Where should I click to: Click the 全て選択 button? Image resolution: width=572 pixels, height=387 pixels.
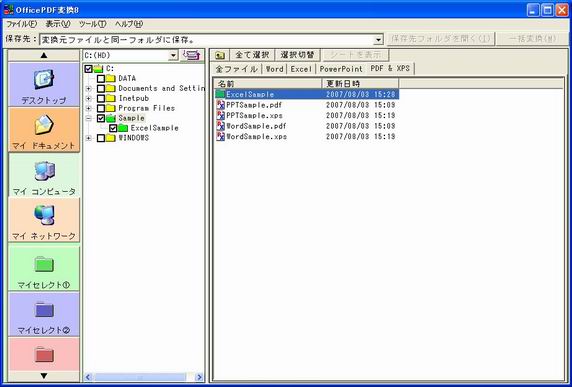click(x=252, y=55)
